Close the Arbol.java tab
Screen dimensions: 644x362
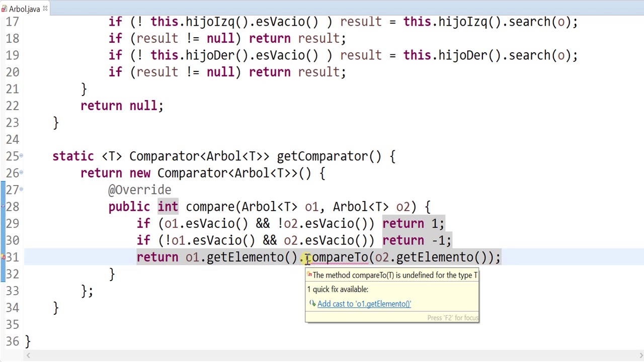tap(45, 9)
